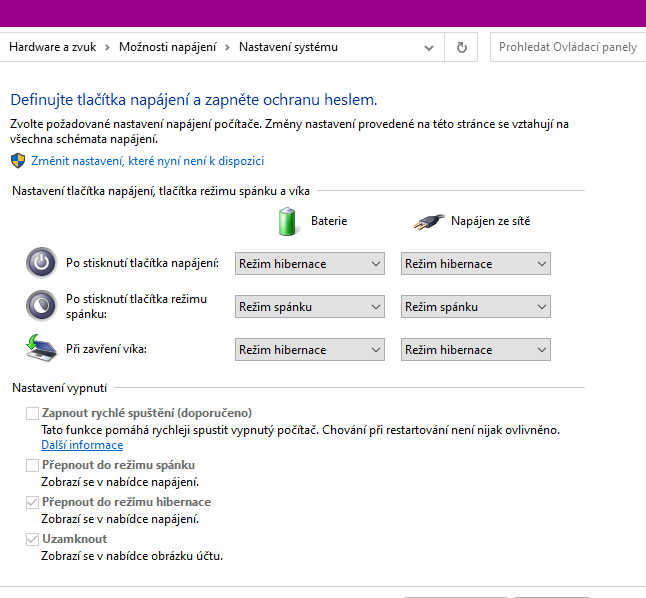Click the refresh button in address bar
Screen dimensions: 646x598
click(x=461, y=47)
